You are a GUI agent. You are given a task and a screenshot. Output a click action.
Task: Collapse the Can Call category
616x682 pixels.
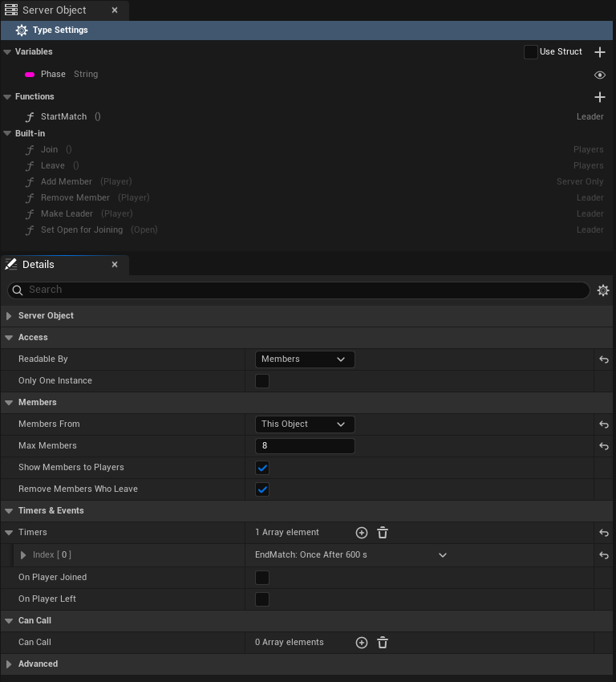[x=9, y=621]
